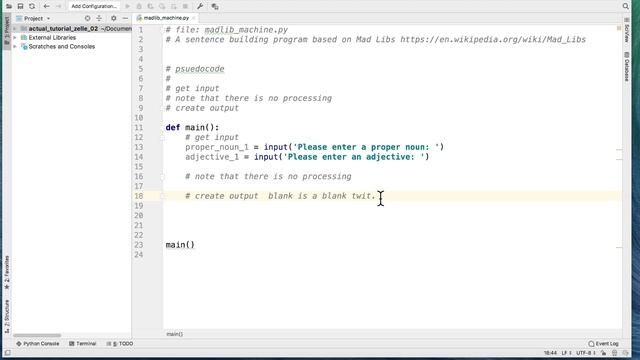This screenshot has width=640, height=360.
Task: Select Scratches and Consoles tree item
Action: pos(62,47)
